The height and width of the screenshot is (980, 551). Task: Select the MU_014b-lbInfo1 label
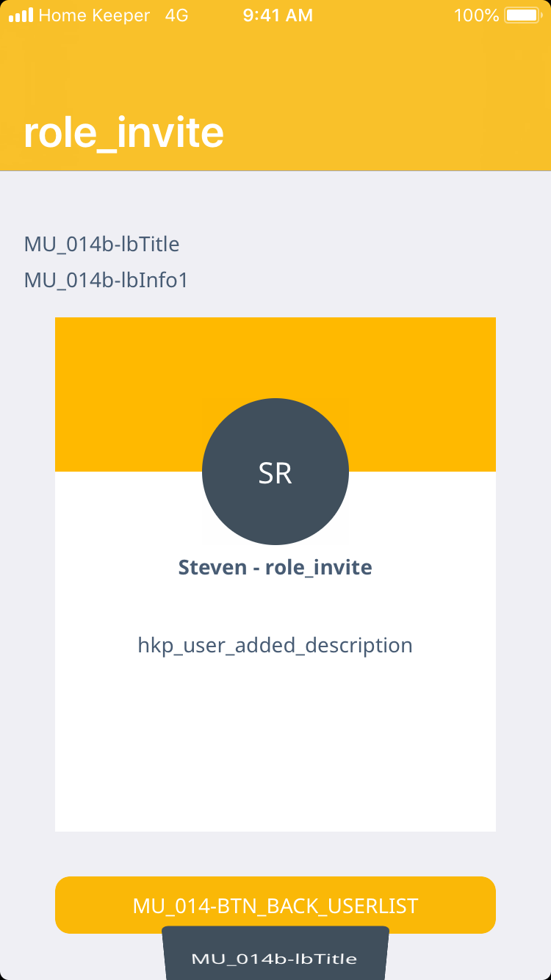pos(106,280)
